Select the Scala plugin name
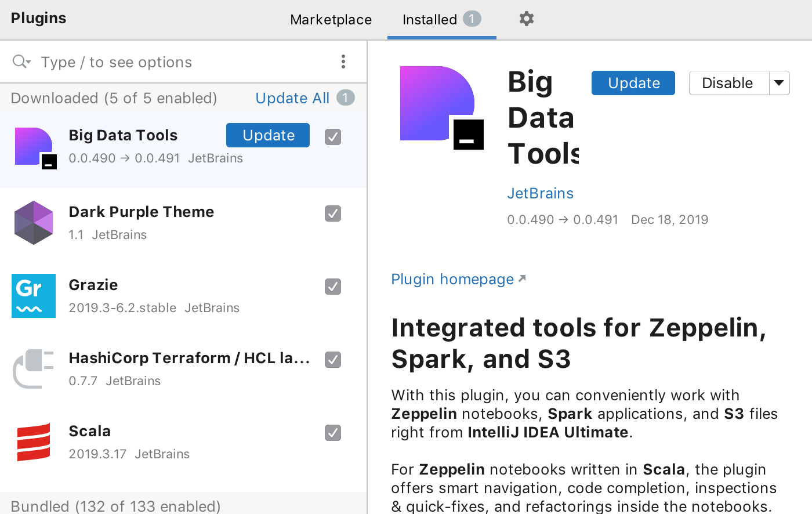Screen dimensions: 812x514 coord(90,431)
